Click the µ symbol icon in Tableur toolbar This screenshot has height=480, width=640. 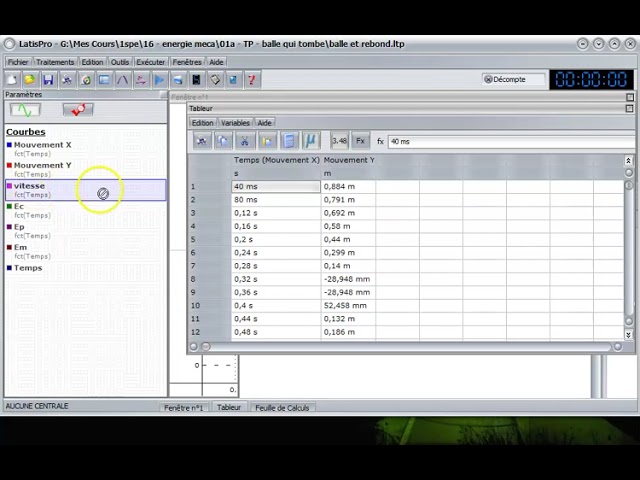point(311,141)
